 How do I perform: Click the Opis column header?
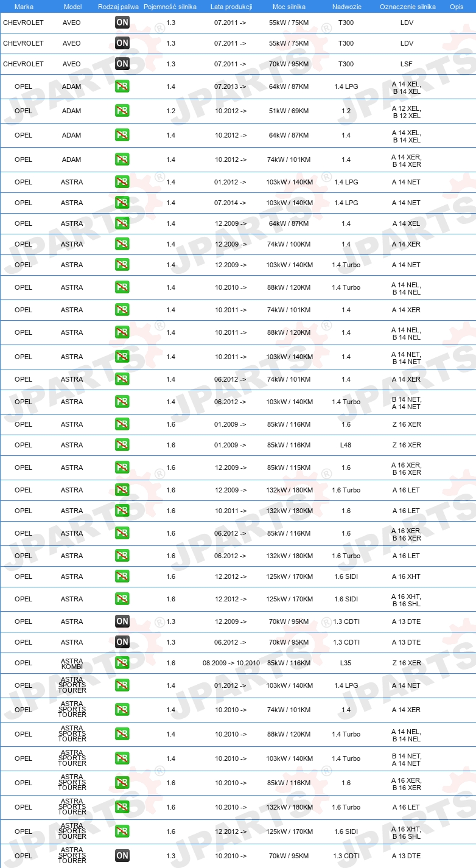(x=456, y=7)
